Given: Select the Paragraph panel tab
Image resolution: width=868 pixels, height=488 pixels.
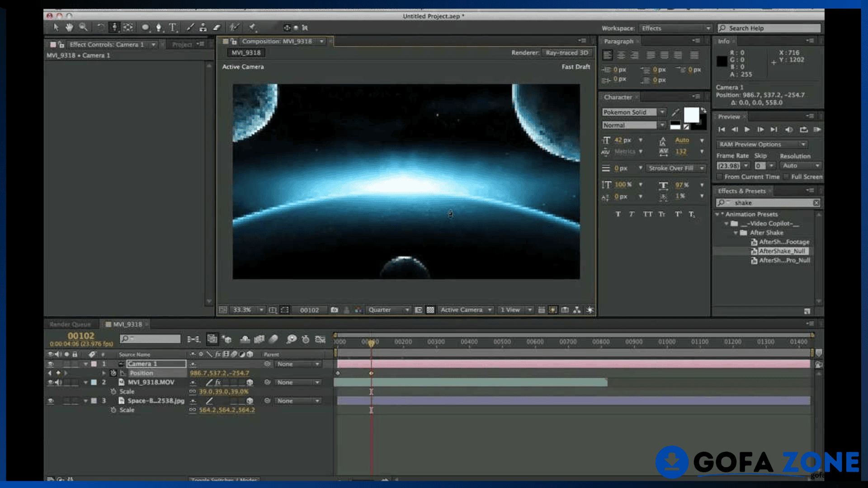Looking at the screenshot, I should click(x=618, y=41).
